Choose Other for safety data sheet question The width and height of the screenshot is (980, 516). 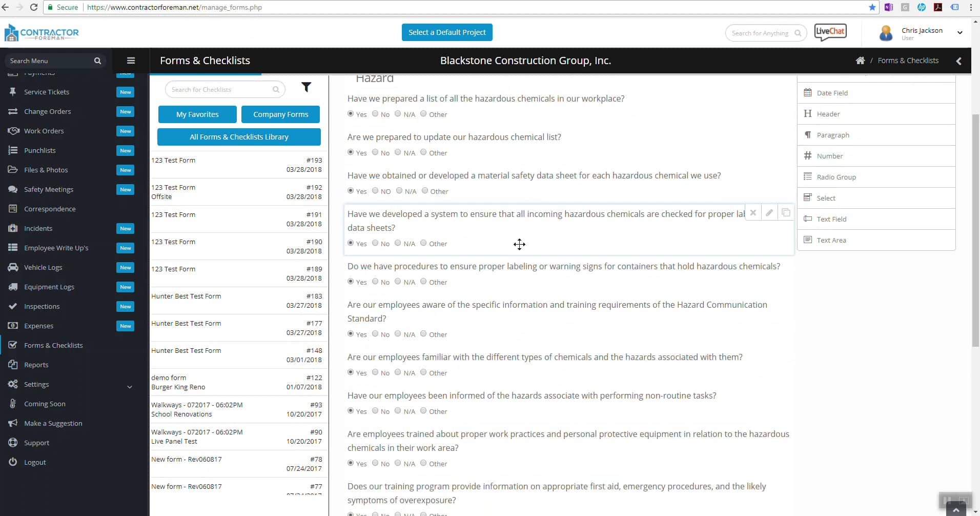(x=425, y=190)
